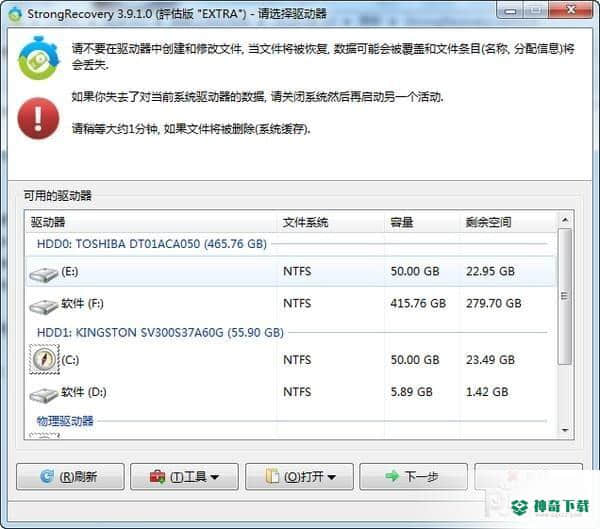Click the (R)刷新 button label

pyautogui.click(x=78, y=477)
